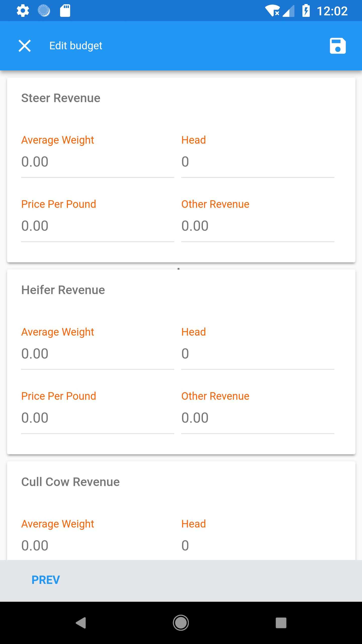Viewport: 362px width, 644px height.
Task: Open the settings gear in status bar
Action: [23, 11]
